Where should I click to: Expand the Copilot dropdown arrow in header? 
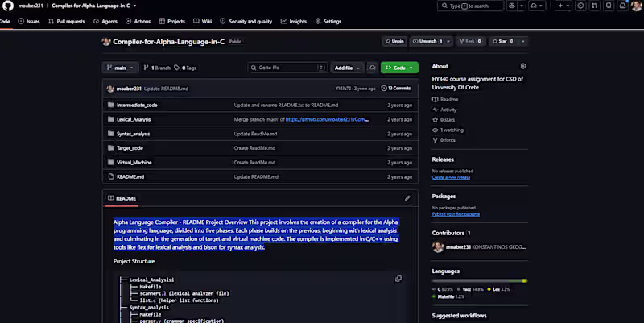521,6
